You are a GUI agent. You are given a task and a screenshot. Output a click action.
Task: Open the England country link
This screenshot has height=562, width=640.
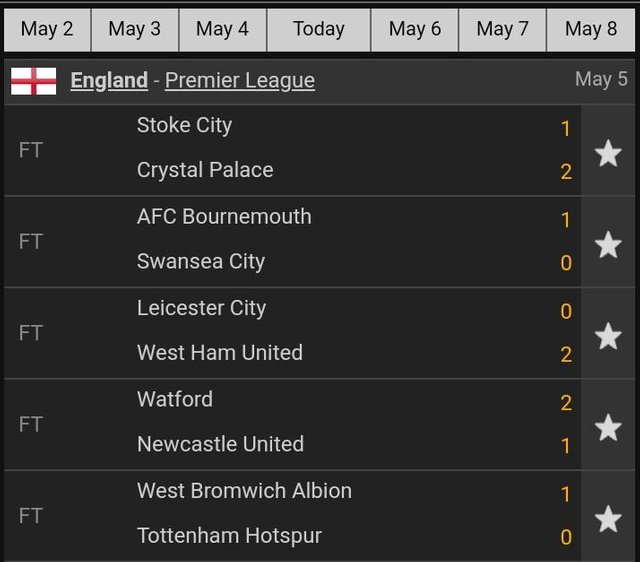coord(109,80)
